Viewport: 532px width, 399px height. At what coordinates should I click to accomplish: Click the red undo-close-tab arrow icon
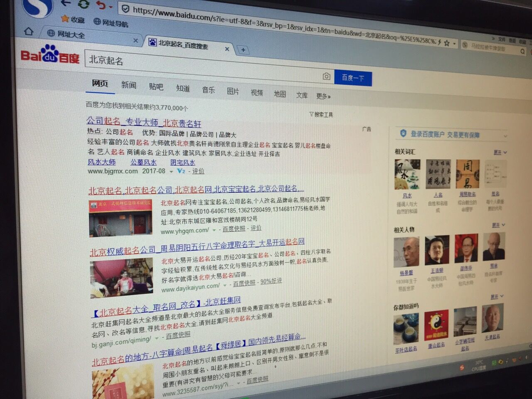tap(101, 6)
